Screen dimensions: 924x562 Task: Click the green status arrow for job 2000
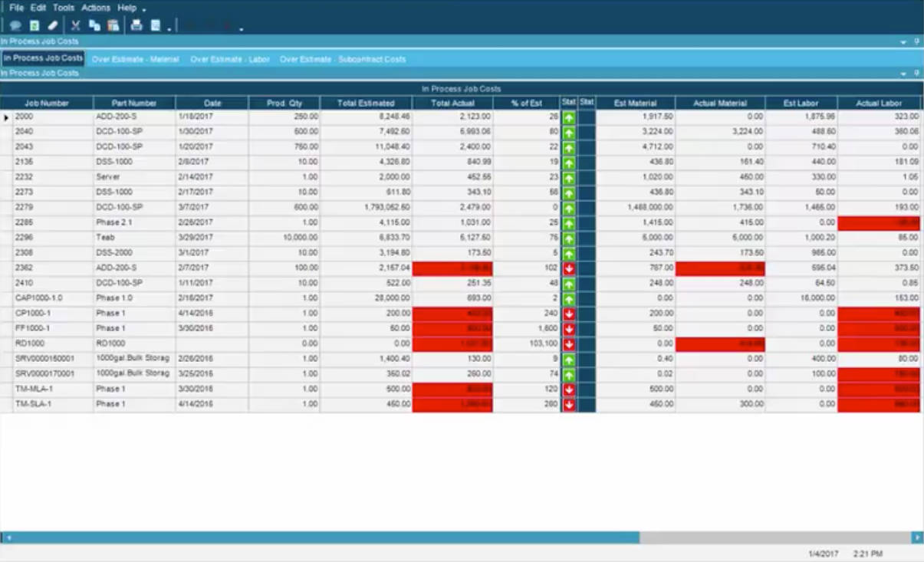tap(568, 117)
